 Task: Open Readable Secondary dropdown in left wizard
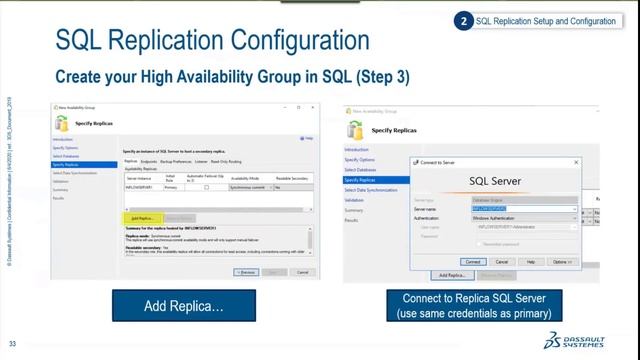tap(293, 187)
